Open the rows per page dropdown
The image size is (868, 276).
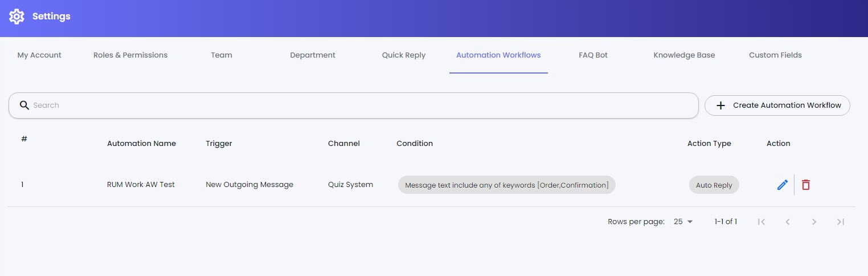pyautogui.click(x=683, y=222)
